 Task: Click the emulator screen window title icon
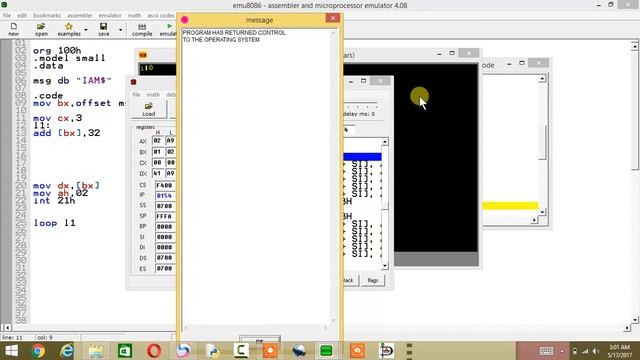tap(143, 55)
